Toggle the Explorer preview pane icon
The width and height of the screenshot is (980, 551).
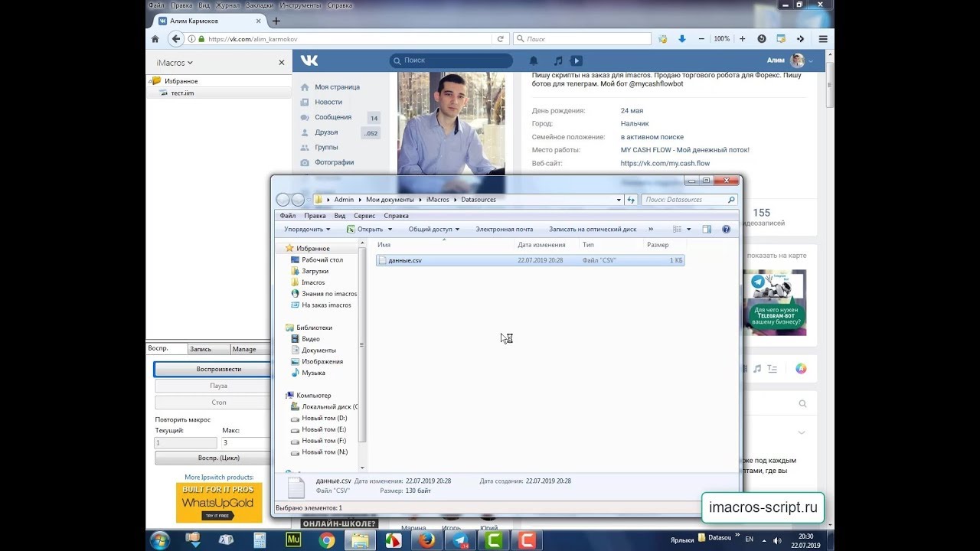click(707, 229)
